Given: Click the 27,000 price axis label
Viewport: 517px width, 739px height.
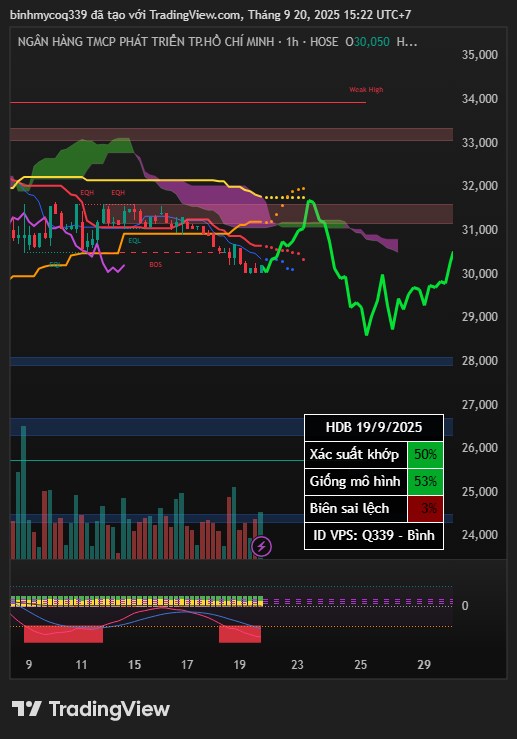Looking at the screenshot, I should [x=479, y=404].
